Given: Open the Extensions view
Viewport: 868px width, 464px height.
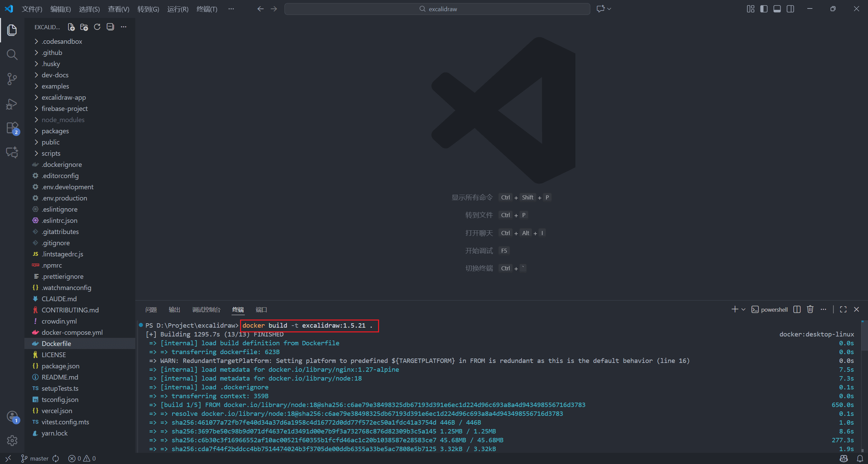Looking at the screenshot, I should click(12, 128).
